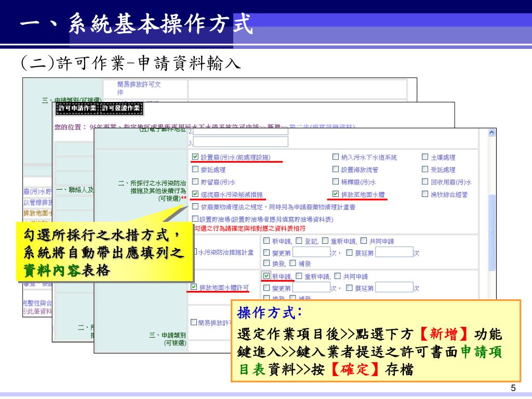Check 共同申請 in 水污染防治措施計畫 row
Viewport: 532px width, 399px height.
(x=364, y=241)
